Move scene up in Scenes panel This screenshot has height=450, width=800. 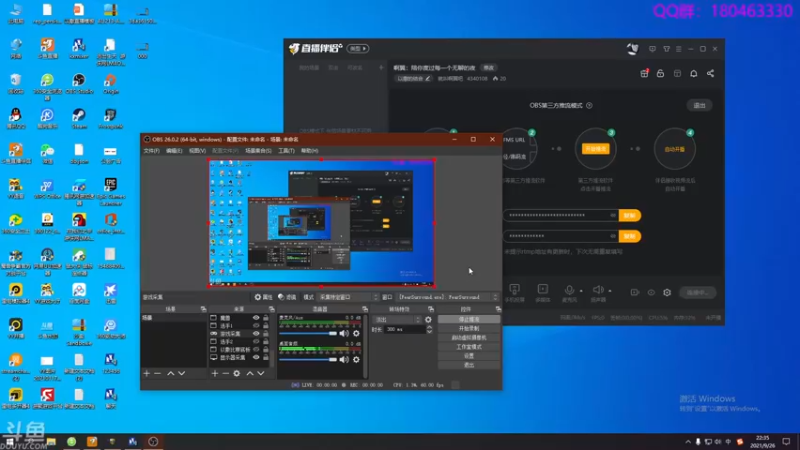tap(171, 373)
